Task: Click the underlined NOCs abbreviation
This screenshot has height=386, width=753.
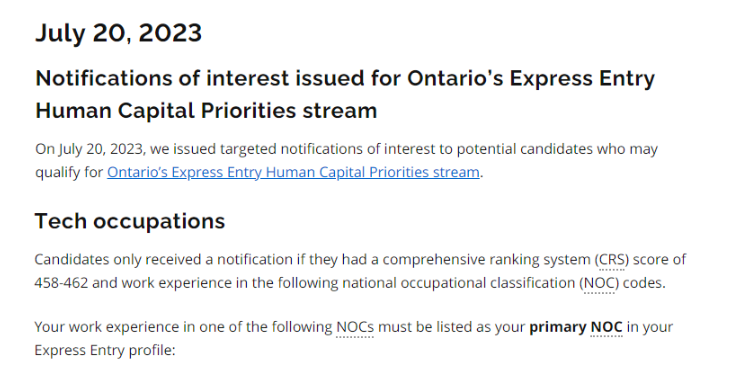Action: click(x=355, y=327)
